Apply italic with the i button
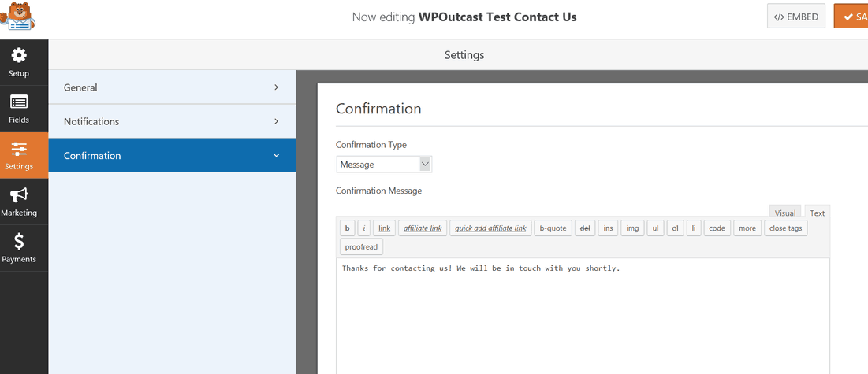The height and width of the screenshot is (374, 868). click(x=363, y=228)
